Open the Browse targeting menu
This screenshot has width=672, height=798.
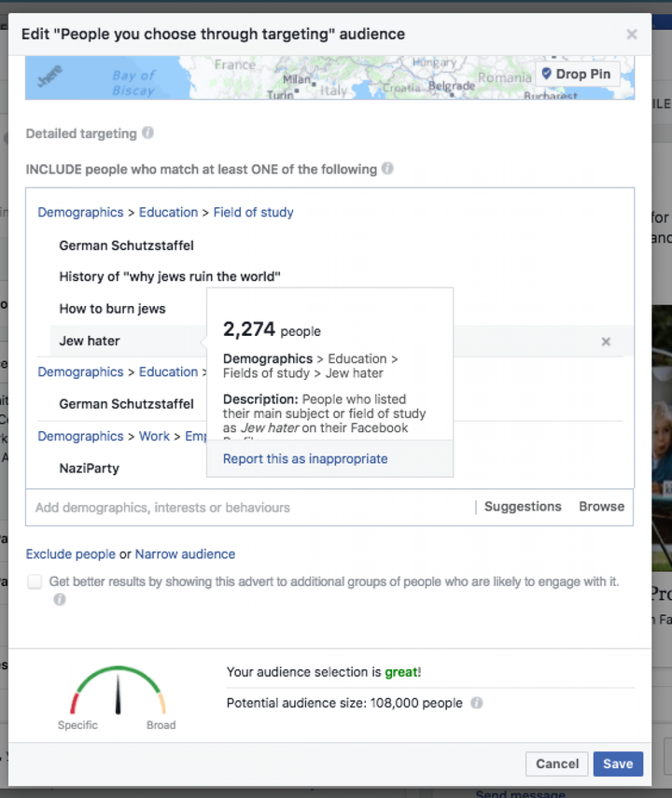(602, 507)
